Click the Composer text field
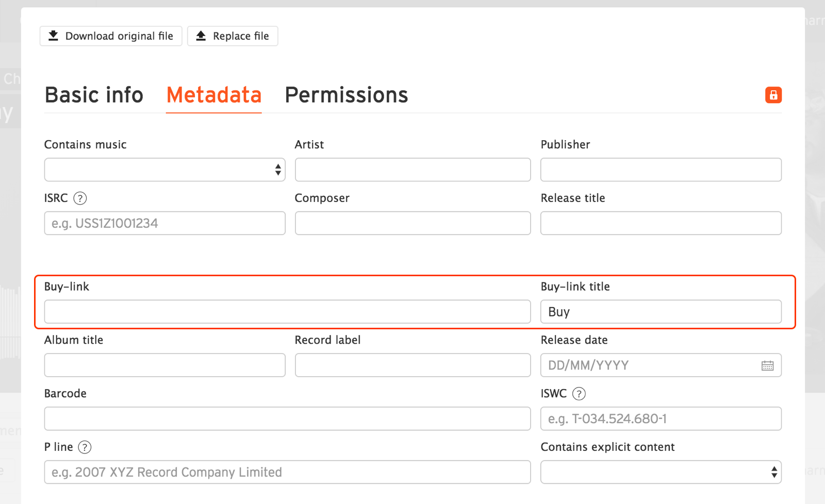 pos(412,223)
